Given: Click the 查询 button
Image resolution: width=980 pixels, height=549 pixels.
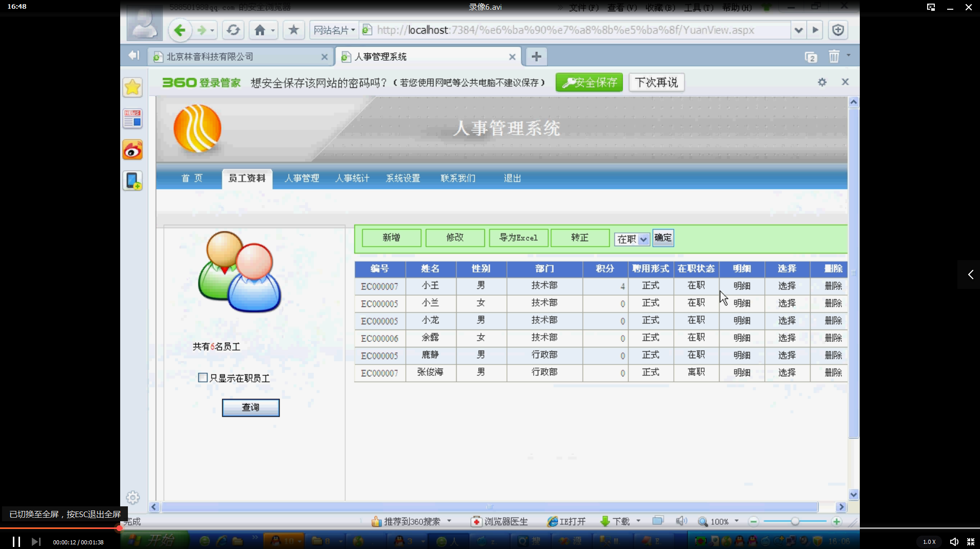Looking at the screenshot, I should click(x=251, y=408).
